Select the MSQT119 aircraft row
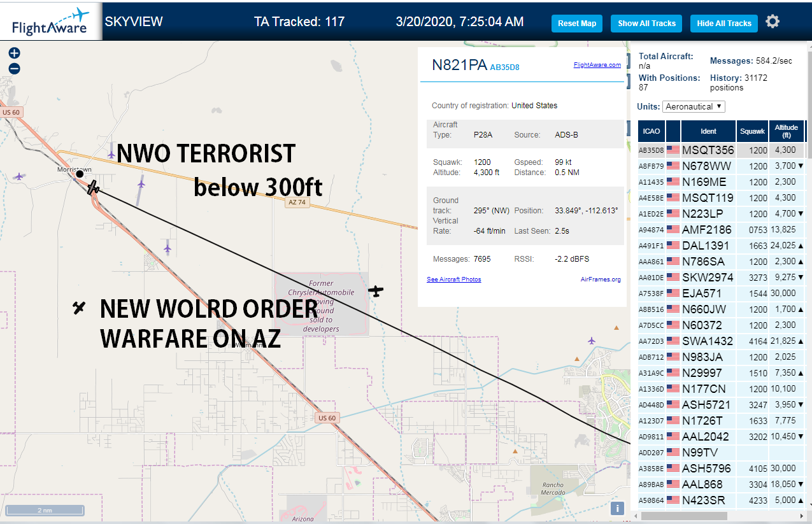 tap(721, 198)
